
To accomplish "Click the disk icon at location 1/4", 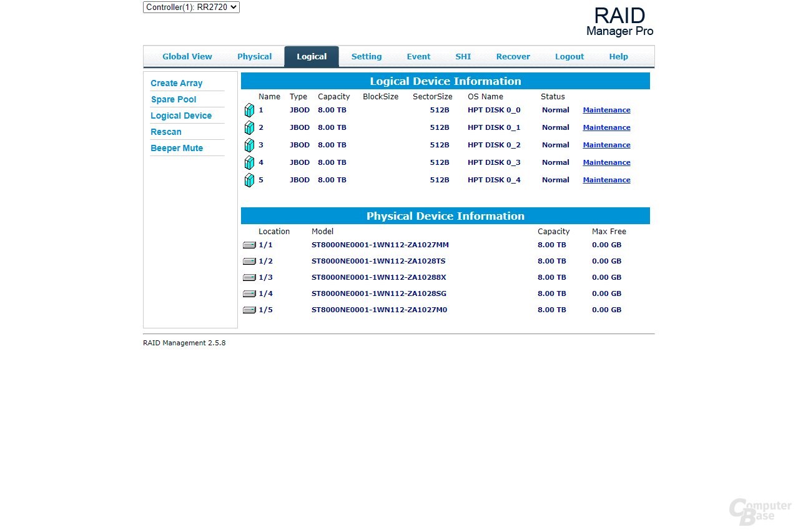I will (x=249, y=294).
